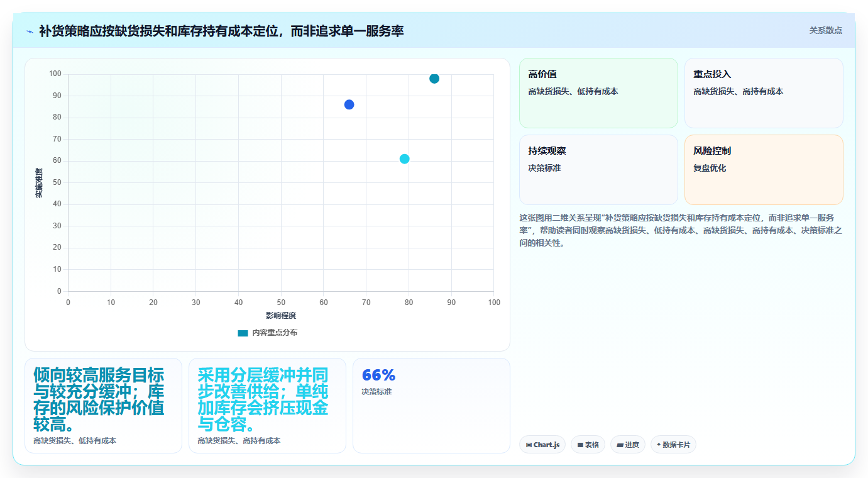Viewport: 868px width, 478px height.
Task: Click the card starting 倾向较高服务目标
Action: [x=103, y=406]
